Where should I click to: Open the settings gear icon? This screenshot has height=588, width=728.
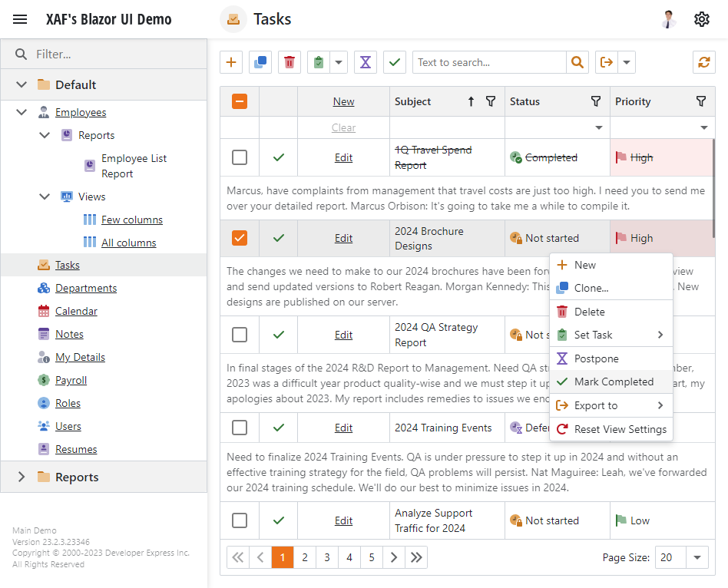(x=702, y=19)
